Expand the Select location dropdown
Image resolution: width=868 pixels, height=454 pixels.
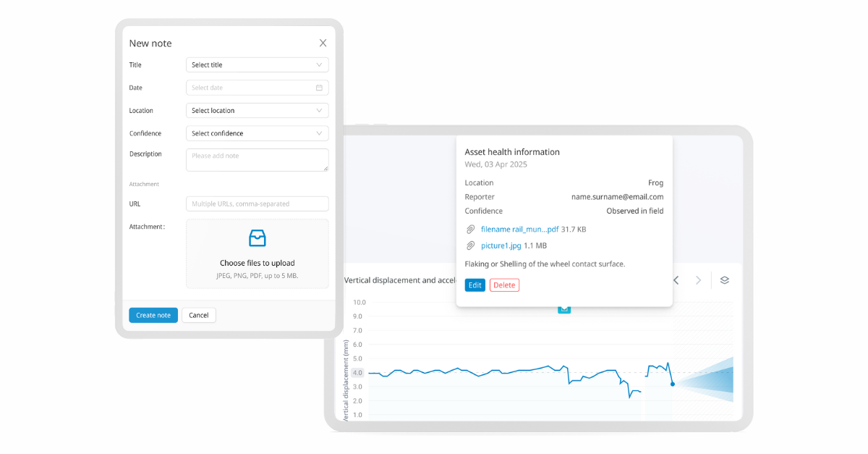257,111
